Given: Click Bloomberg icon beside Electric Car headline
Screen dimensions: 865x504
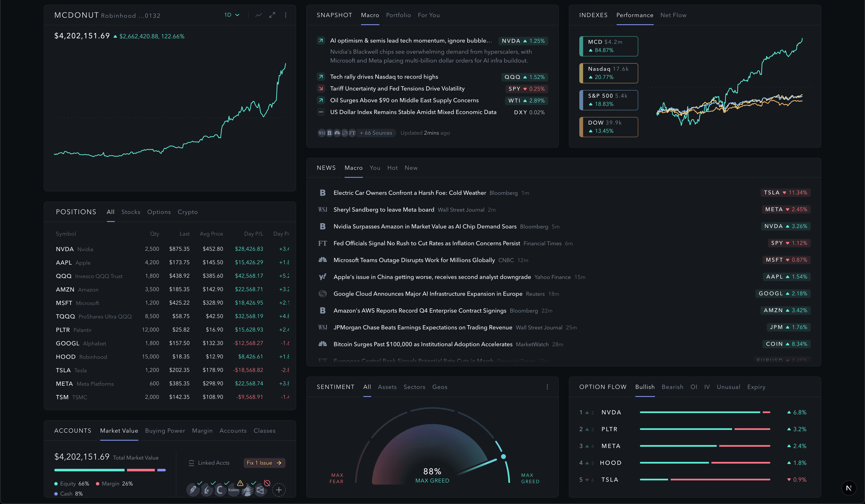Looking at the screenshot, I should [x=323, y=193].
